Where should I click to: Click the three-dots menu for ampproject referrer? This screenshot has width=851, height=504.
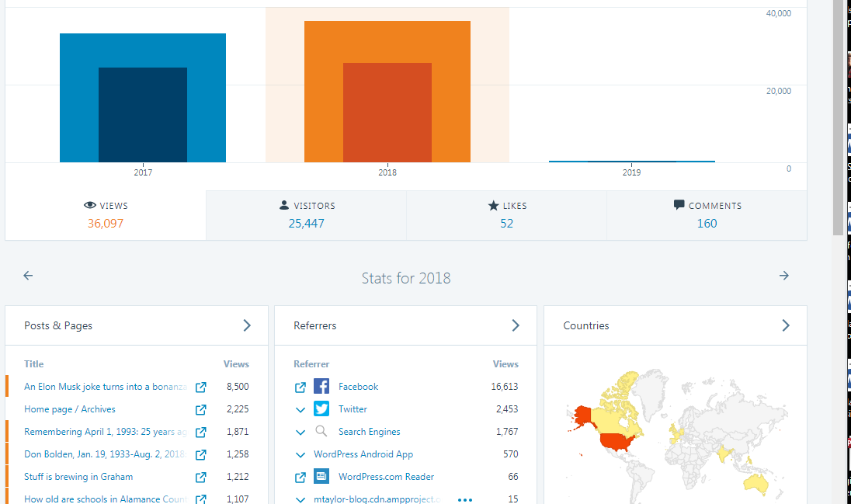465,499
